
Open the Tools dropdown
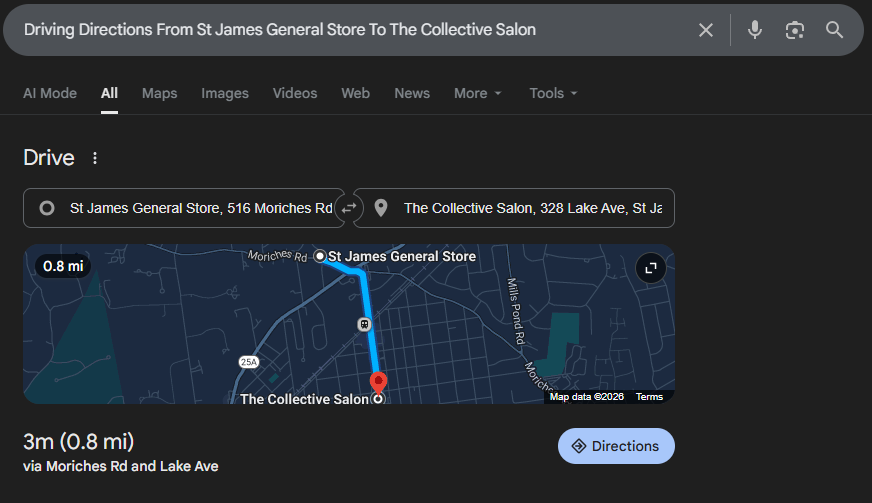click(x=553, y=93)
